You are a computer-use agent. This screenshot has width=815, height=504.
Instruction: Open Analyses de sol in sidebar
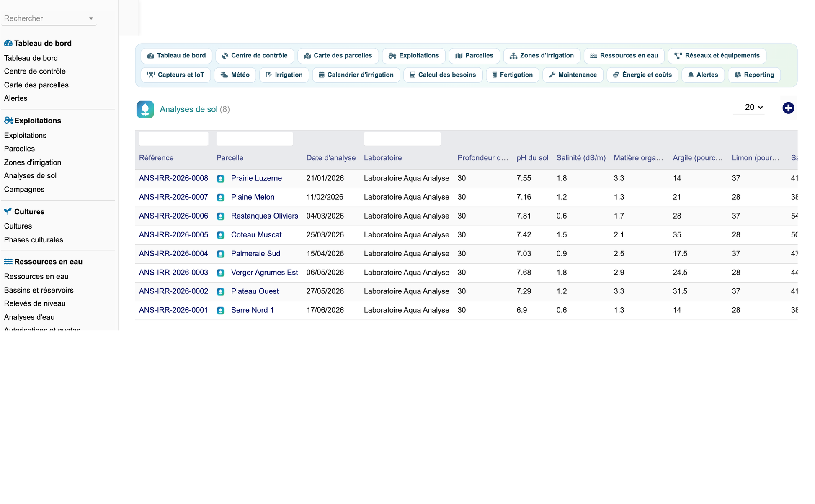(x=30, y=176)
